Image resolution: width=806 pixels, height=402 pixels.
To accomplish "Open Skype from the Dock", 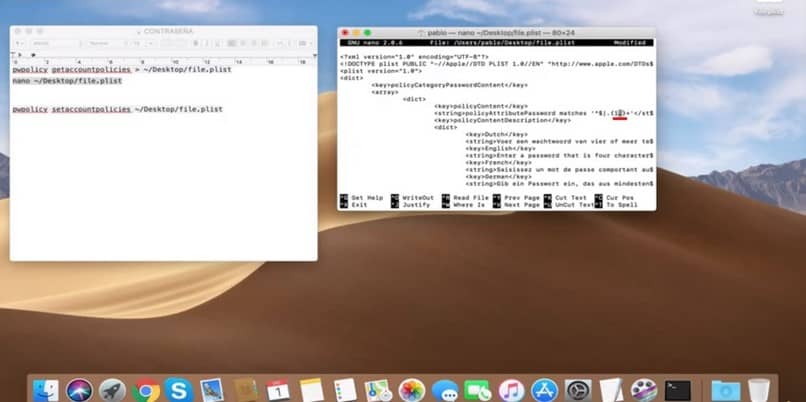I will [178, 390].
